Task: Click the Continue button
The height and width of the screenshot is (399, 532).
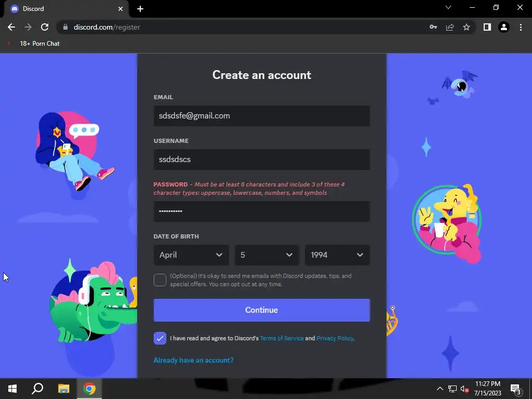Action: coord(262,310)
